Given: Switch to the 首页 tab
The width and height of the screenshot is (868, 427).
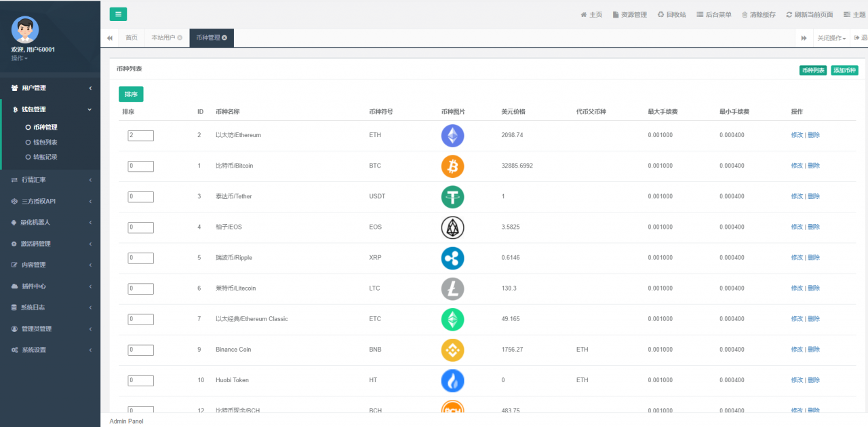Looking at the screenshot, I should point(132,38).
